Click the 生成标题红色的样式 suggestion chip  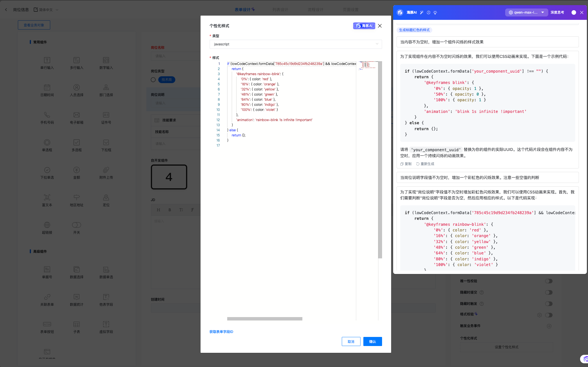[x=414, y=30]
